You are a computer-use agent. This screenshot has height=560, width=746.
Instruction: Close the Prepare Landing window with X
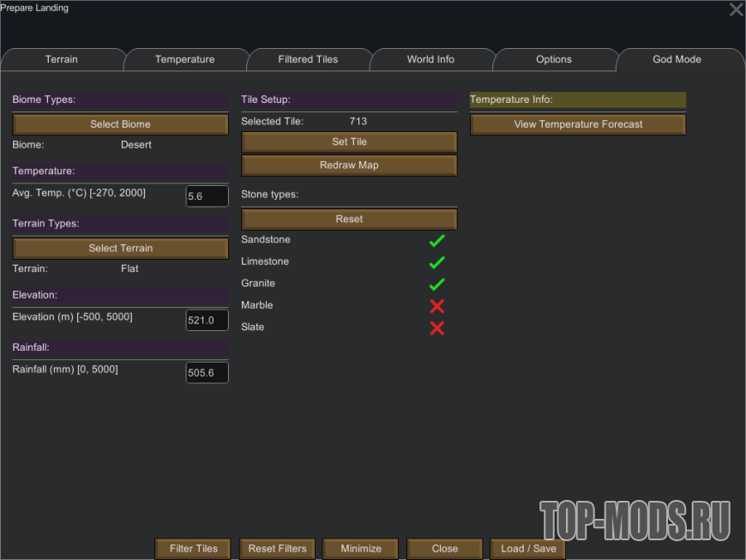pyautogui.click(x=736, y=10)
